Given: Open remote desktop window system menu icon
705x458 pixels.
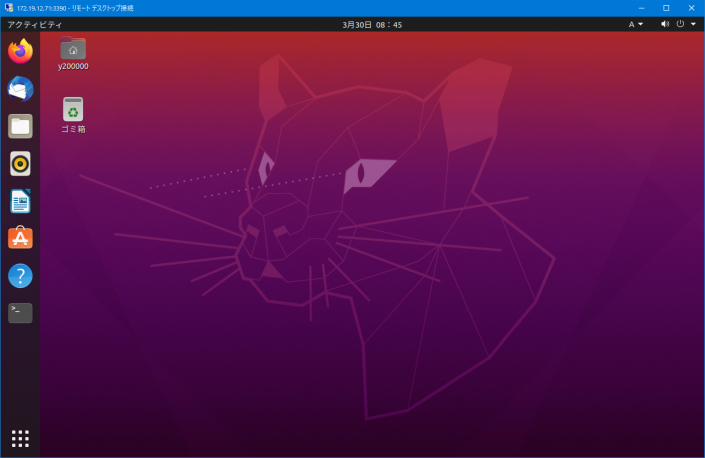Looking at the screenshot, I should coord(8,8).
